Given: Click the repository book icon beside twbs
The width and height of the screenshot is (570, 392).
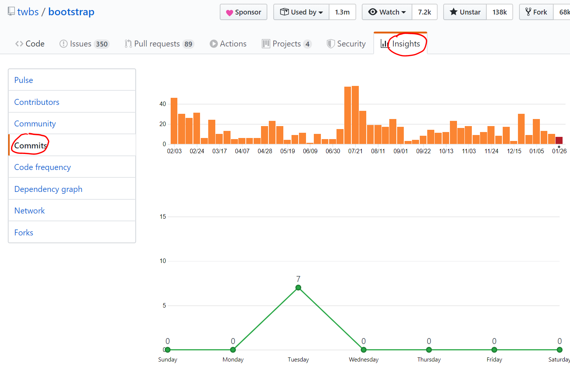Looking at the screenshot, I should pos(12,12).
